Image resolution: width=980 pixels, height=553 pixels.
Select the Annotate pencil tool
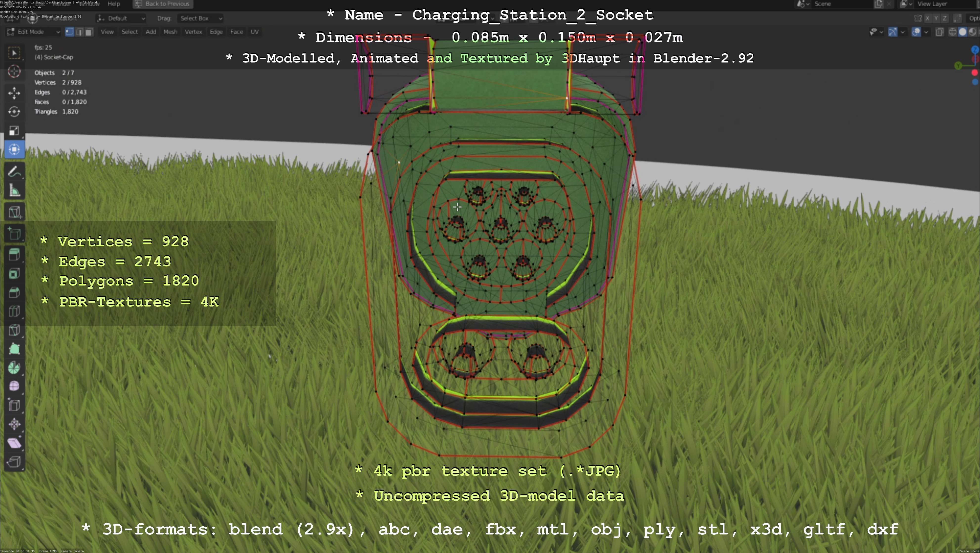tap(14, 172)
